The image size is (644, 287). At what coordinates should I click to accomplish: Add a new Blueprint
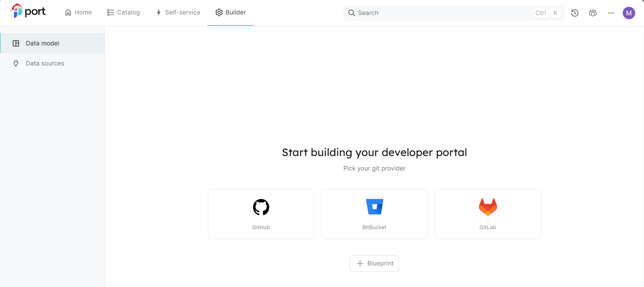374,263
